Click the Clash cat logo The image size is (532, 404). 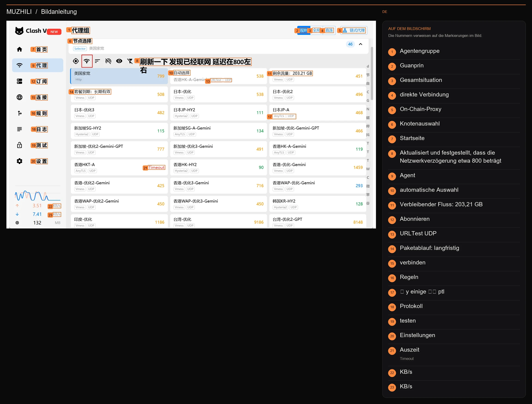(19, 31)
